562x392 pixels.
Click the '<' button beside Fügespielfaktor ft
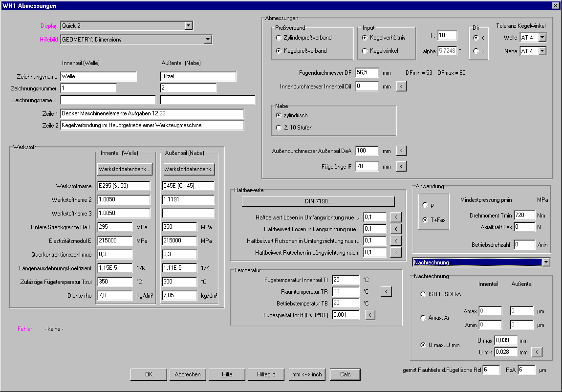pos(370,315)
